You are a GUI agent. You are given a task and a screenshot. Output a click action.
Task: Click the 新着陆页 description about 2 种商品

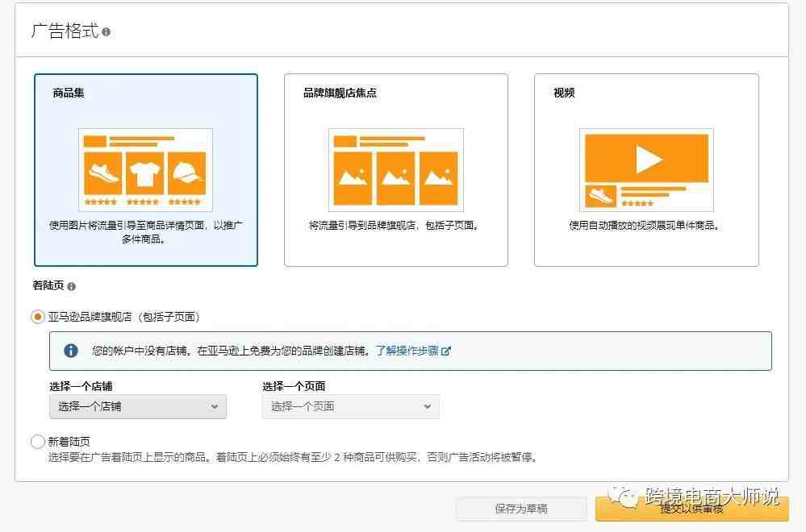[x=294, y=457]
